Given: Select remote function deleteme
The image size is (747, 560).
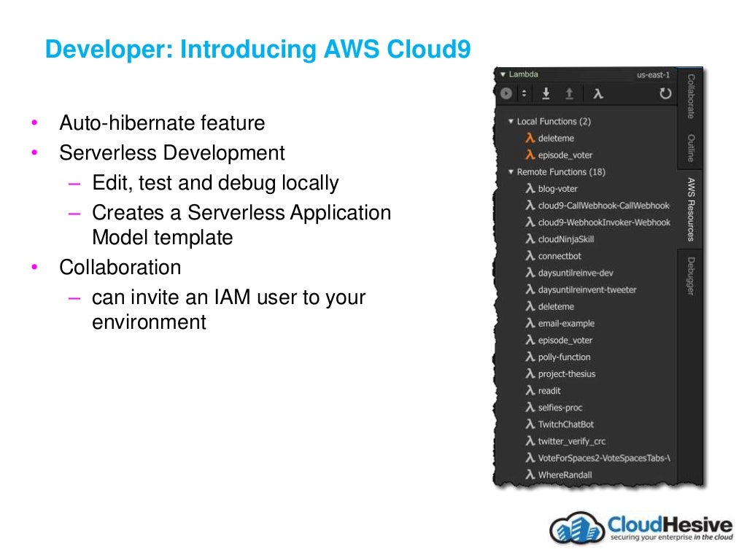Looking at the screenshot, I should tap(556, 307).
